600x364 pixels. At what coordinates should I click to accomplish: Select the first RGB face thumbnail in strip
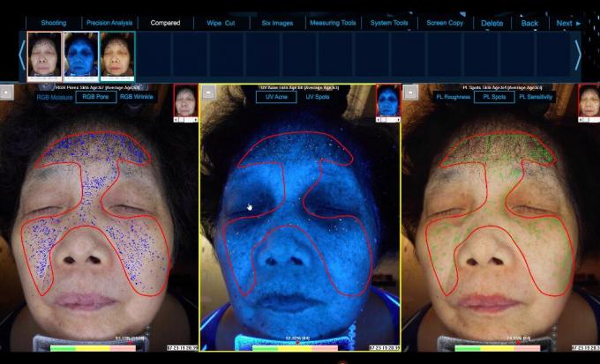(x=44, y=56)
